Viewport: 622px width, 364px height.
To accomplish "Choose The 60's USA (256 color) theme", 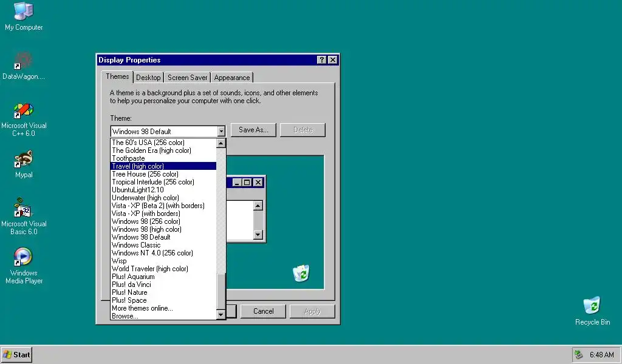I will (163, 142).
